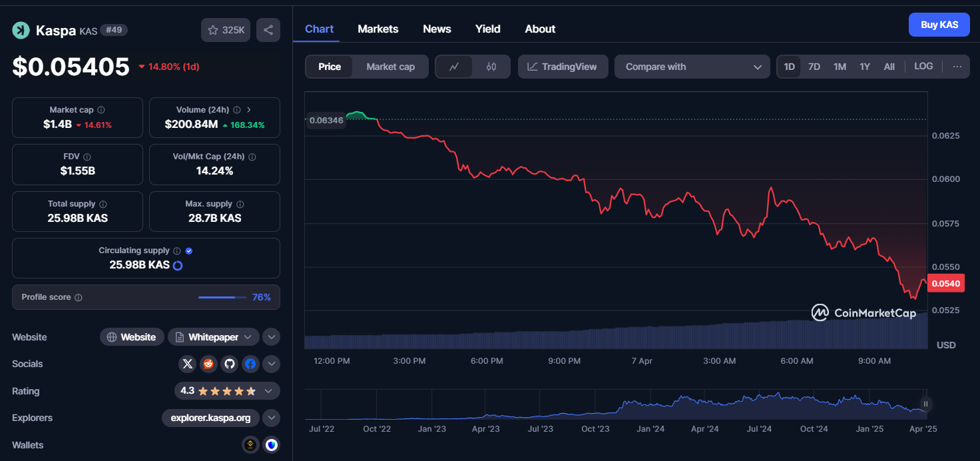980x461 pixels.
Task: Click the Profile score progress bar
Action: pyautogui.click(x=222, y=297)
